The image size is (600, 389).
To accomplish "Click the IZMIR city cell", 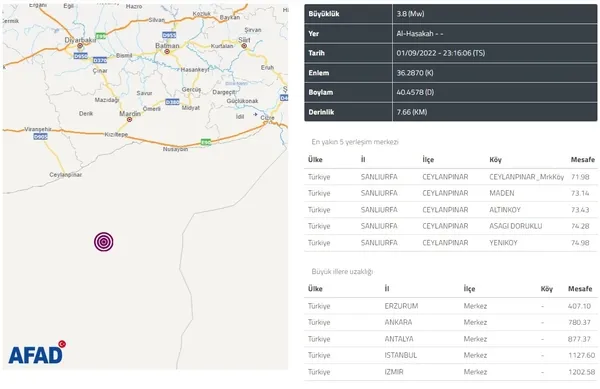I will pos(394,372).
